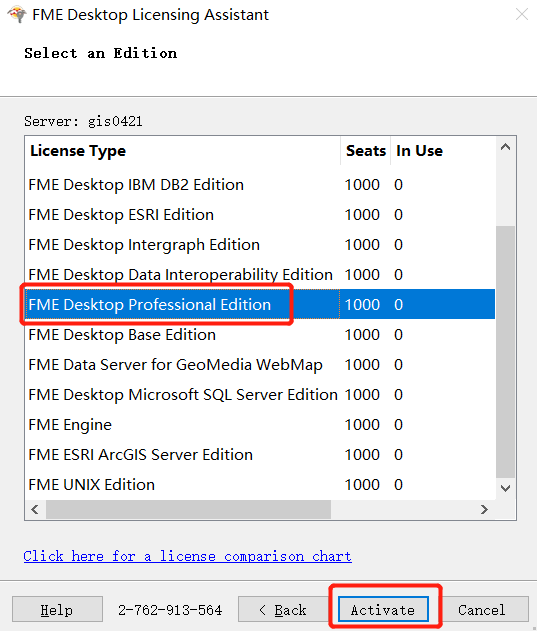
Task: Click the In Use value for Base Edition
Action: pos(399,334)
